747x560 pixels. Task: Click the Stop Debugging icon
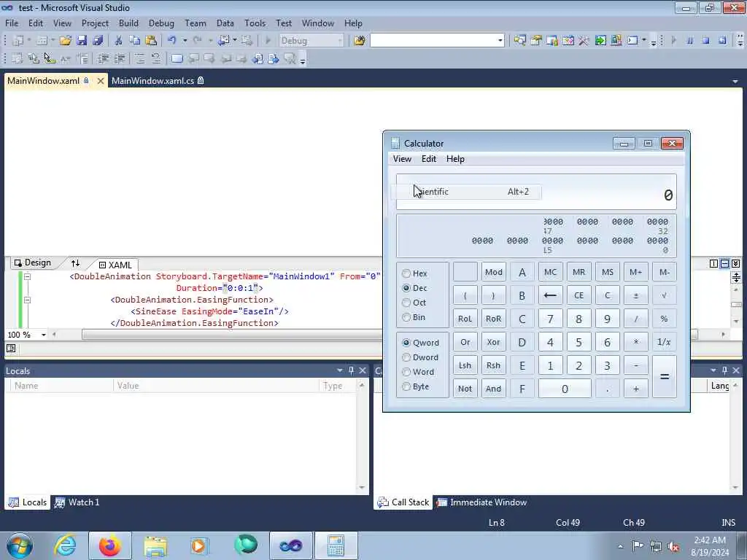tap(705, 41)
